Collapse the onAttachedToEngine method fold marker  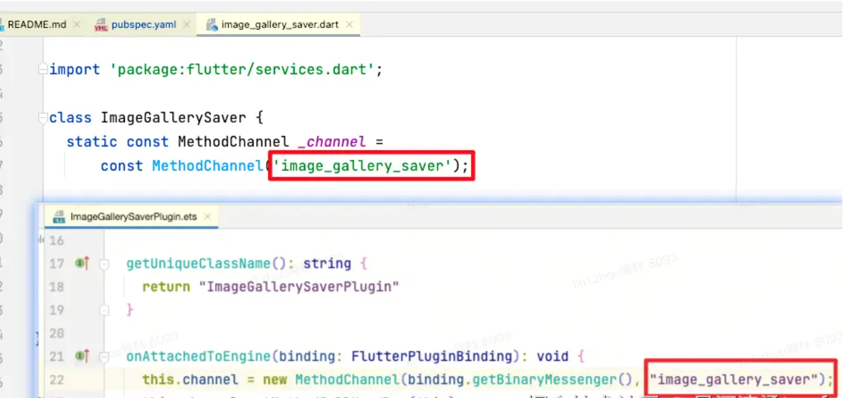click(103, 357)
